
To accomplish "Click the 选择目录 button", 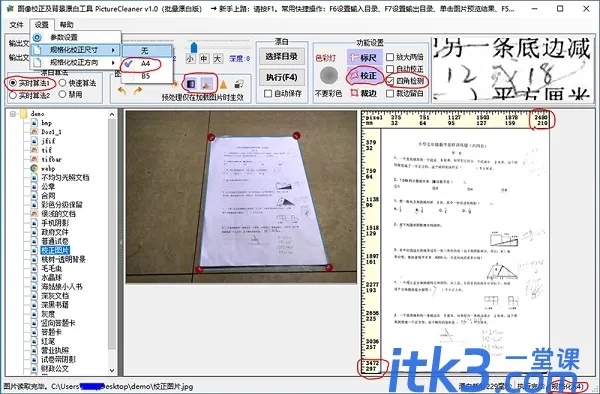I will (x=282, y=57).
